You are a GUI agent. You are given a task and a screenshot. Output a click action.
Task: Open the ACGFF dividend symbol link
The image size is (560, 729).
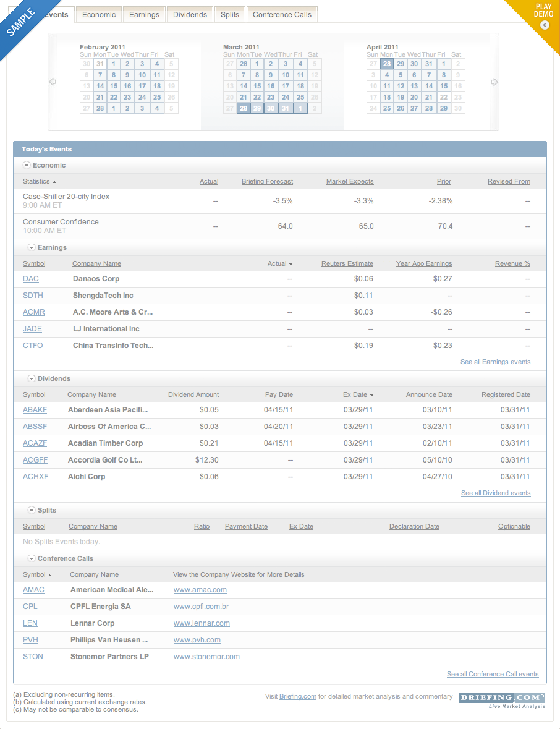tap(35, 460)
